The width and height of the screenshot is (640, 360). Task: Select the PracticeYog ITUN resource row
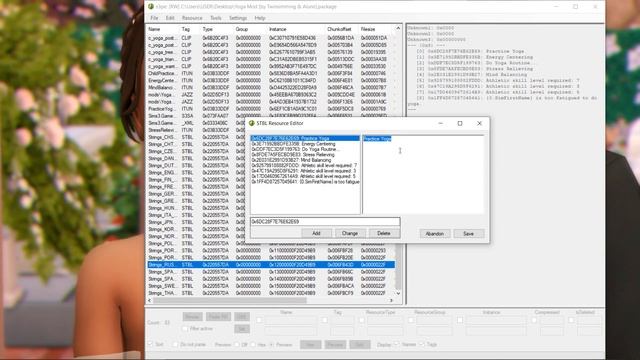tap(271, 109)
